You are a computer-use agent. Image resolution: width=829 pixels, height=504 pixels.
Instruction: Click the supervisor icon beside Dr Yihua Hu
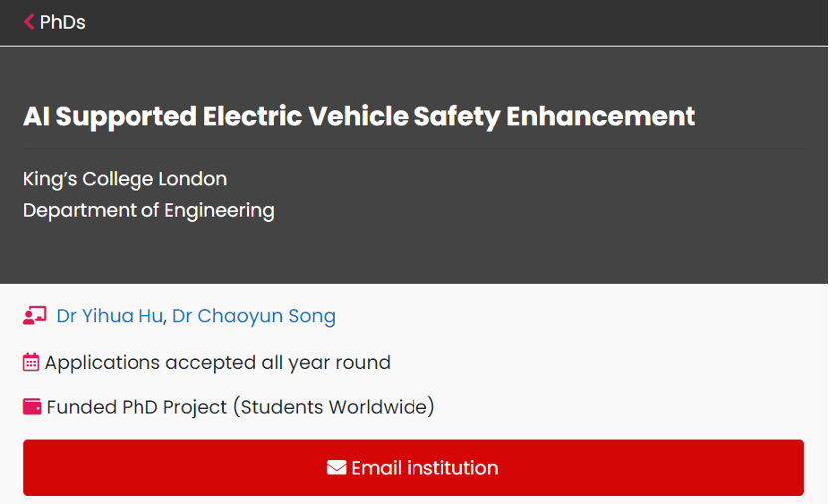(x=35, y=316)
